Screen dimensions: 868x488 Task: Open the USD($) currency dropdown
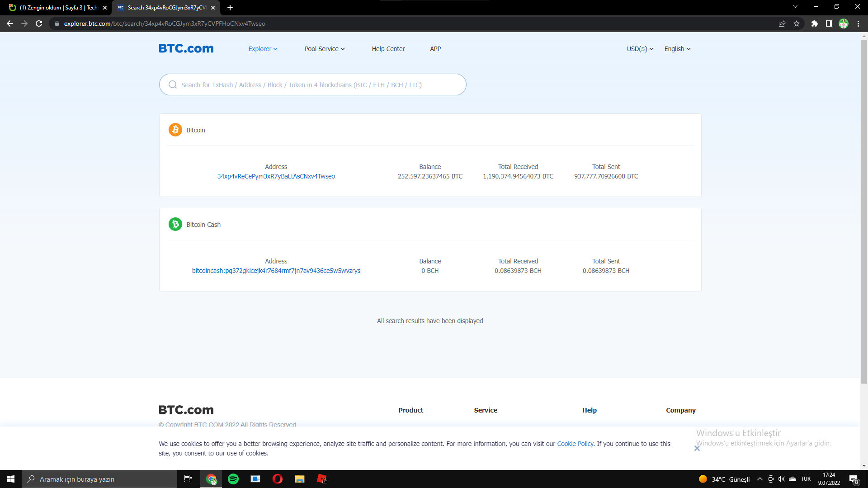point(640,49)
